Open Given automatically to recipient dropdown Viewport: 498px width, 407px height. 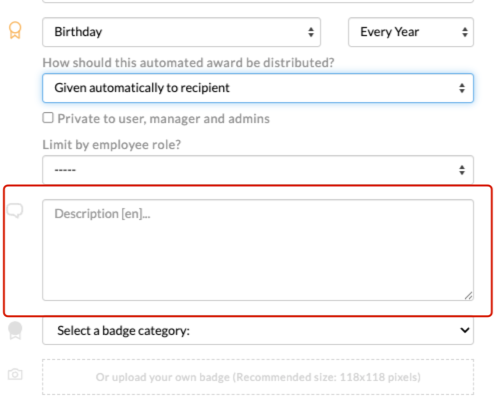258,88
